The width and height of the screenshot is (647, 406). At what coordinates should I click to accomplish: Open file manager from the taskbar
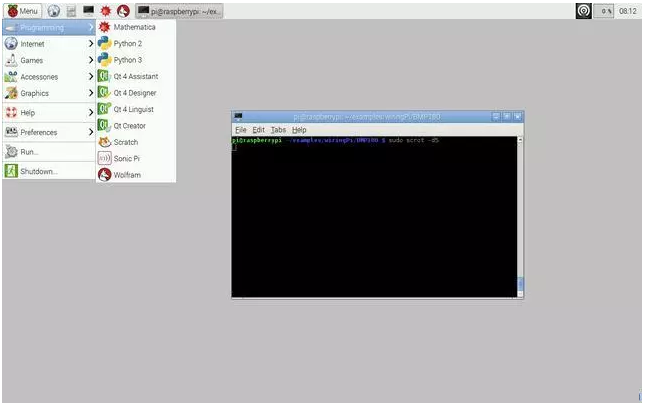pyautogui.click(x=71, y=10)
